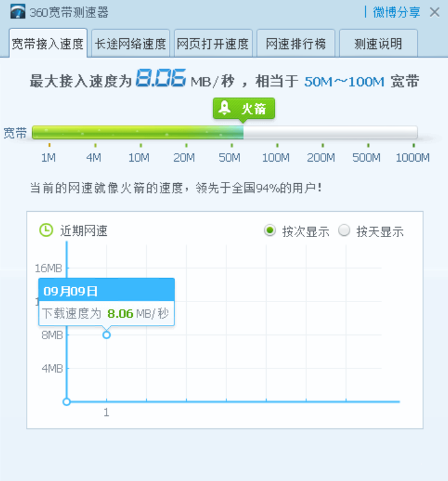
Task: Click the 近期网速 heading
Action: (84, 231)
